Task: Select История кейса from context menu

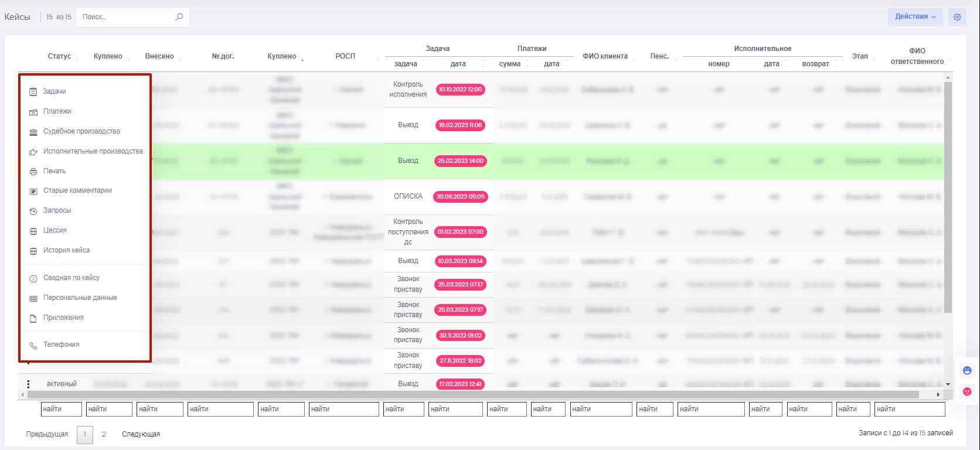Action: [66, 250]
